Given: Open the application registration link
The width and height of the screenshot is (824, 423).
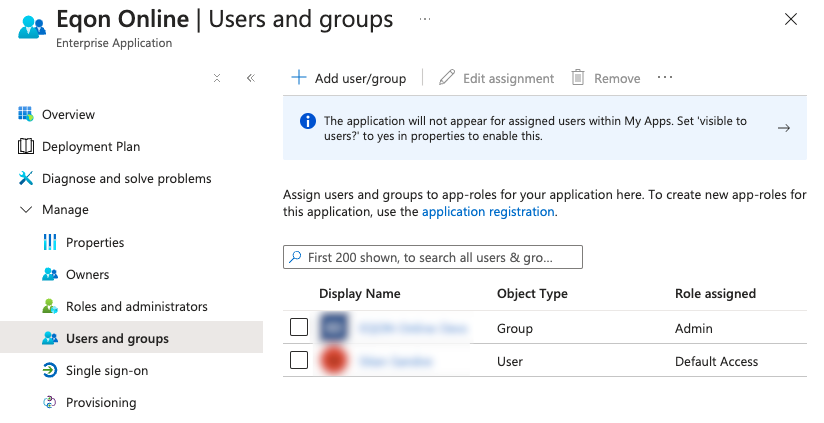Looking at the screenshot, I should (x=488, y=212).
